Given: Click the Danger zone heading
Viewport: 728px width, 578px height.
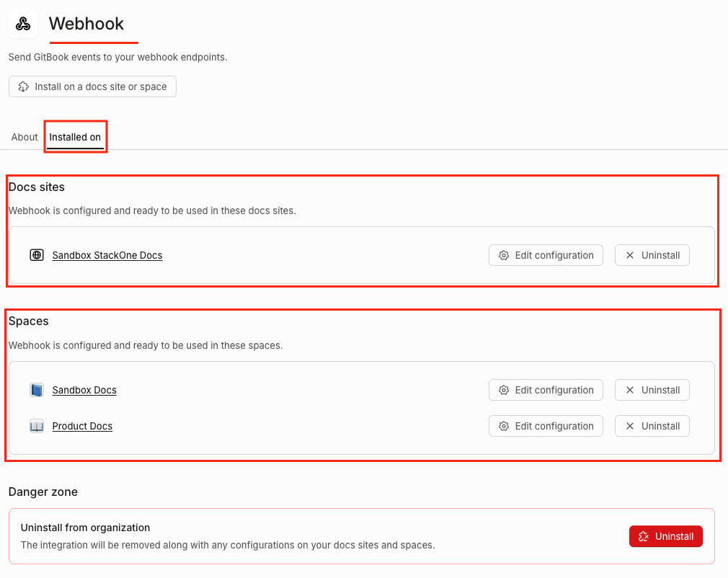Looking at the screenshot, I should (43, 492).
